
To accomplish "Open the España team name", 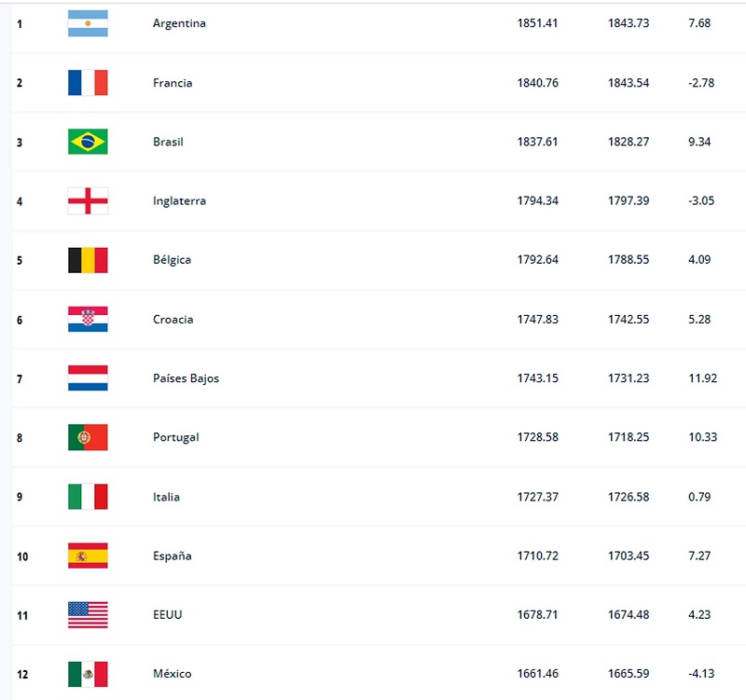I will pos(173,556).
